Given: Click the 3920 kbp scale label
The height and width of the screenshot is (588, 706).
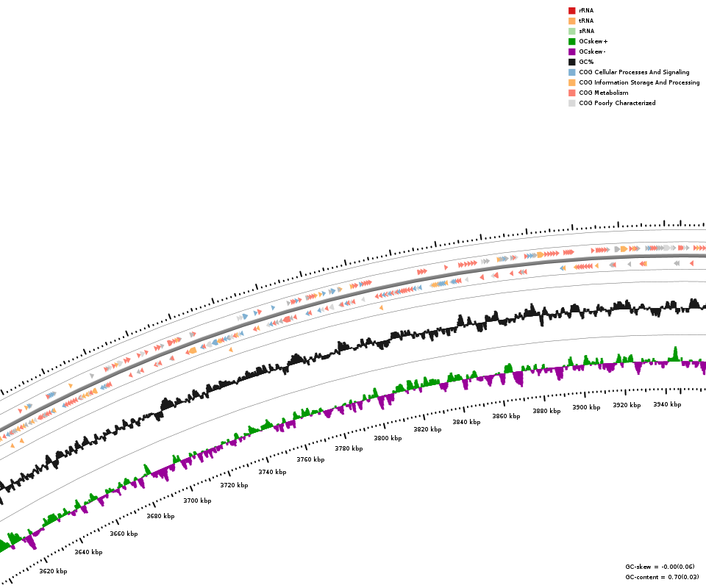Looking at the screenshot, I should pyautogui.click(x=627, y=405).
